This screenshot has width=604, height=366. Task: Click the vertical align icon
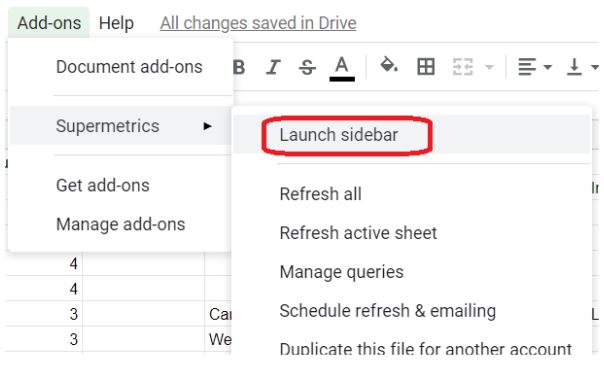[x=574, y=67]
